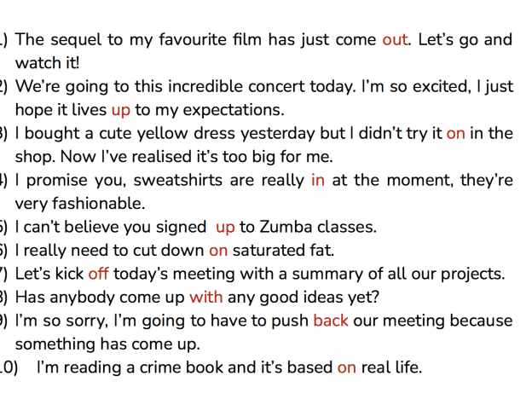Click the red "on" before "real life"

(x=347, y=367)
